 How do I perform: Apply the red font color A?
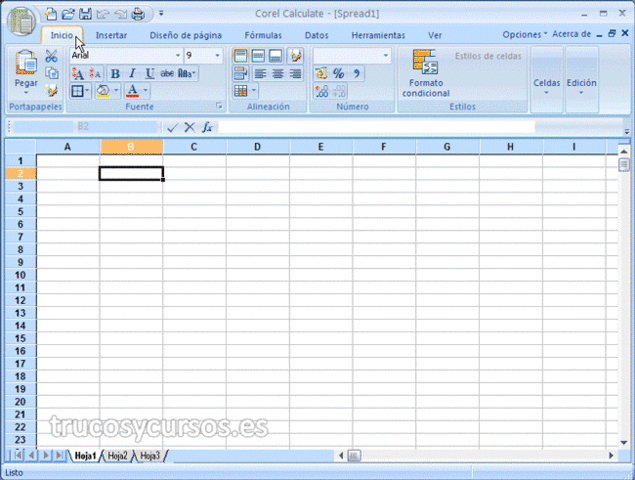(132, 90)
